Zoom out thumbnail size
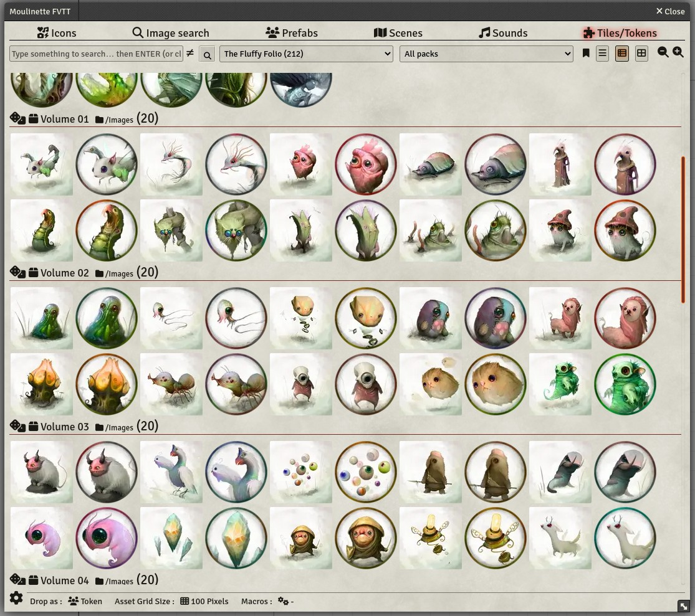Viewport: 695px width, 616px height. (x=663, y=52)
